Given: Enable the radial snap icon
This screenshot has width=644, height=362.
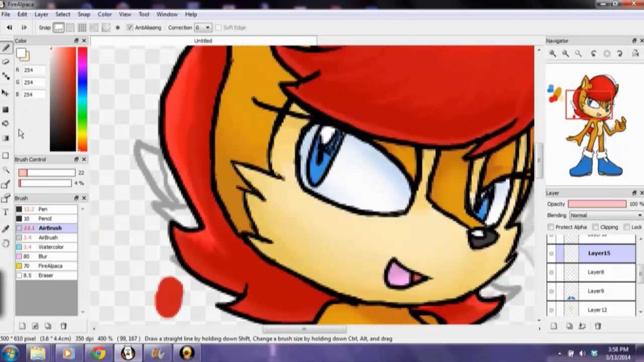Looking at the screenshot, I should [x=106, y=28].
